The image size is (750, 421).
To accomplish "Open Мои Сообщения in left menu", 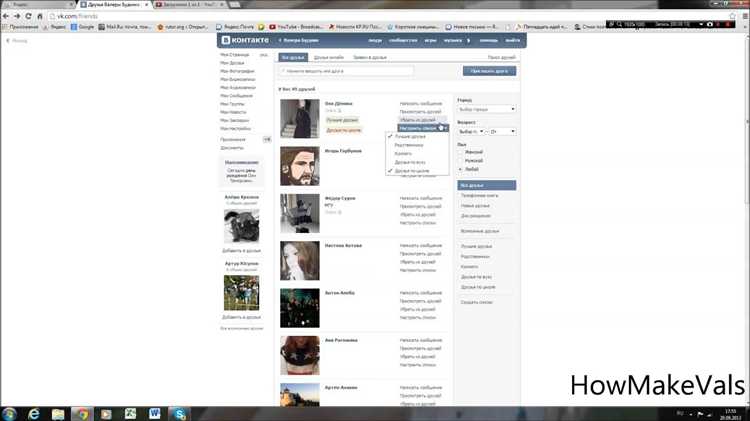I will [x=236, y=96].
